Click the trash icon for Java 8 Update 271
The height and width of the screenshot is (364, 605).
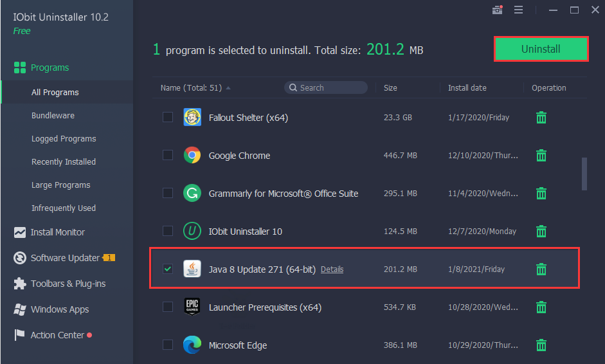pyautogui.click(x=541, y=269)
